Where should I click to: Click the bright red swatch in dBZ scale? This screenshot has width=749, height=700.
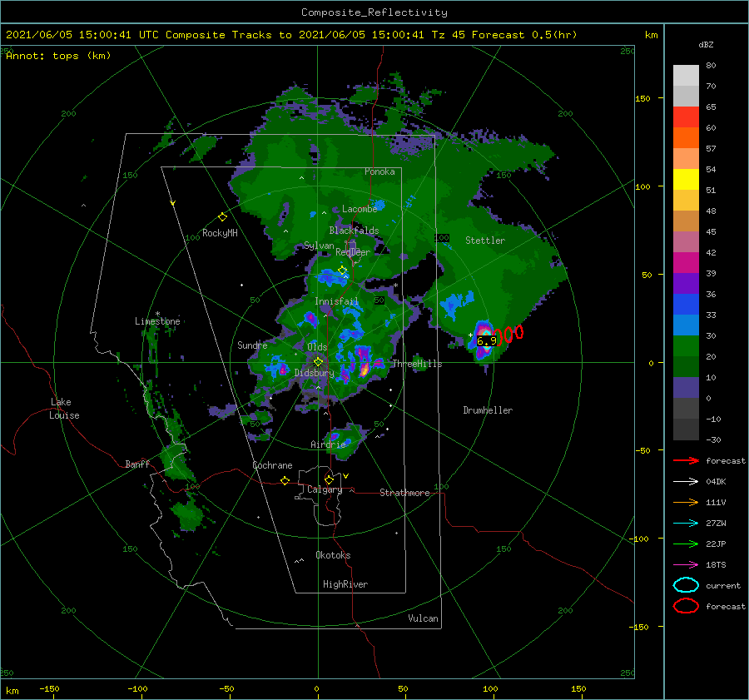pos(686,117)
